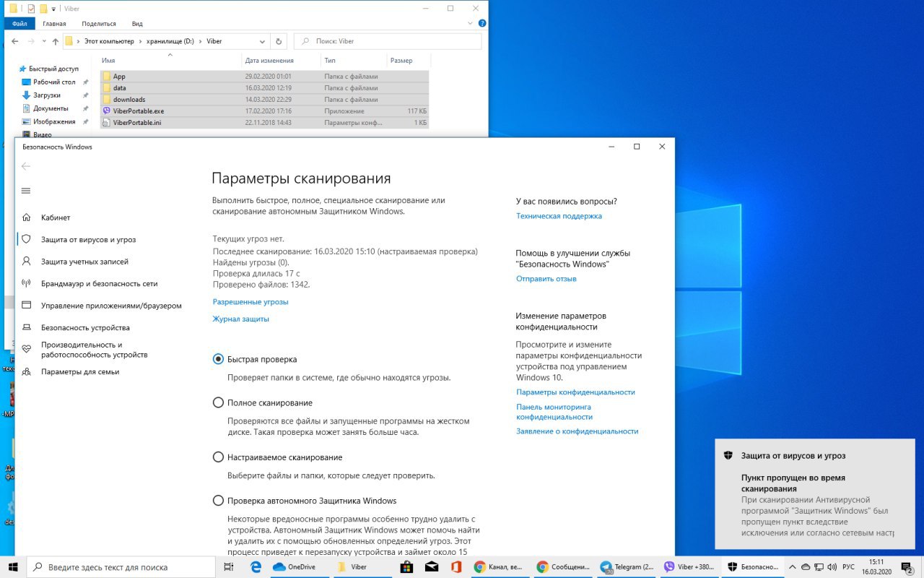This screenshot has height=578, width=924.
Task: Open Документы in Quick access
Action: coord(51,108)
